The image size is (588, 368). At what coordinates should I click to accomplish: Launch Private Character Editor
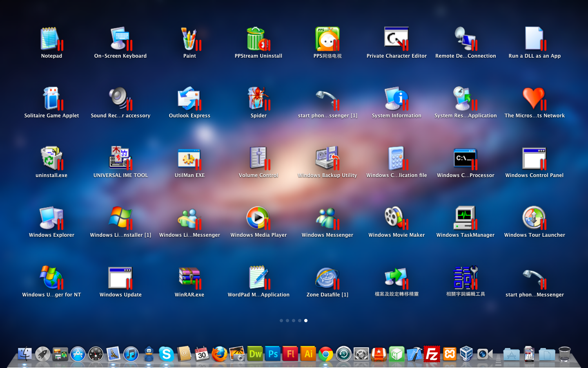pos(396,39)
